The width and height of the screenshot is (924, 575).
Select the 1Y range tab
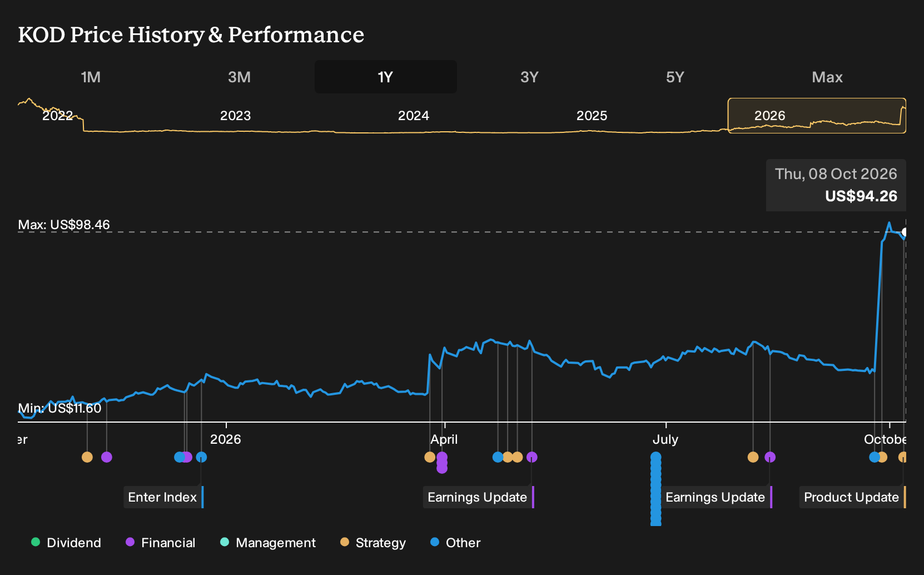(x=385, y=77)
